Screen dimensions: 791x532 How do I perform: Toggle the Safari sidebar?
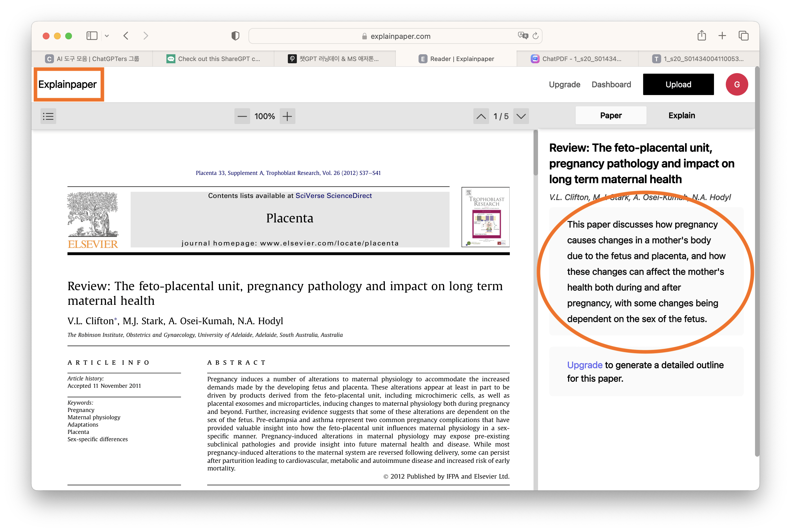pos(92,36)
